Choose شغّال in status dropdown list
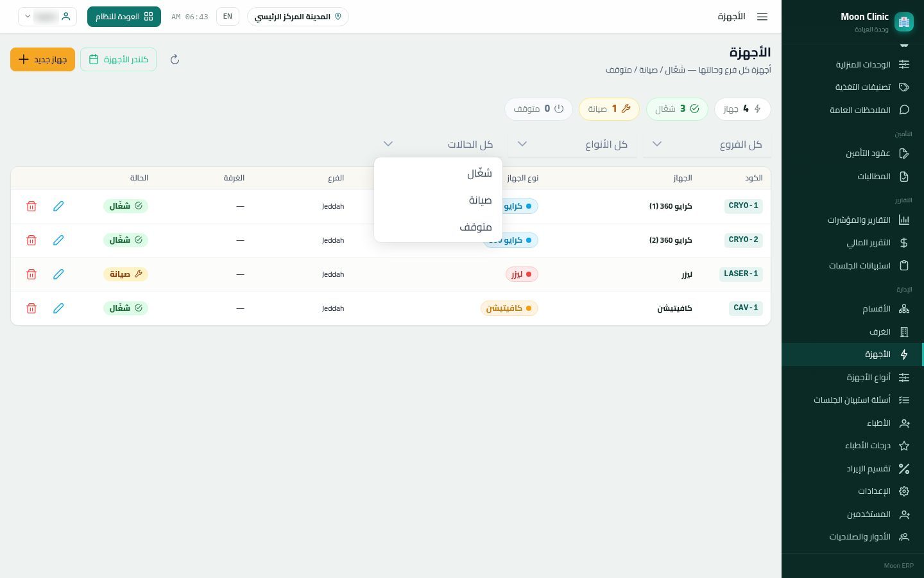The image size is (924, 578). [438, 173]
